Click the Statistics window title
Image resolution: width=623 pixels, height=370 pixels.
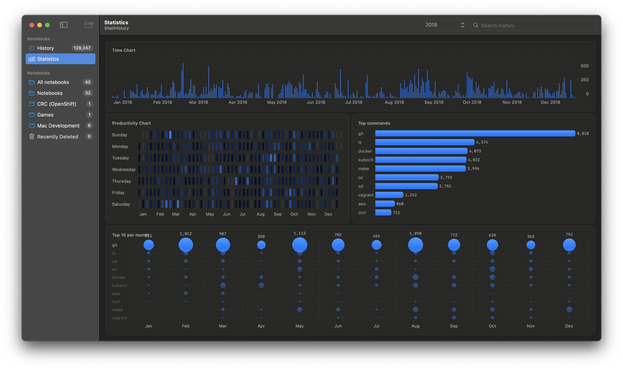pyautogui.click(x=116, y=22)
